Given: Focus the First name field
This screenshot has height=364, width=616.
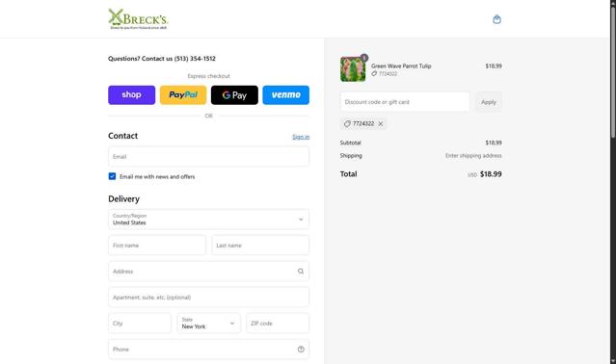Looking at the screenshot, I should 157,246.
